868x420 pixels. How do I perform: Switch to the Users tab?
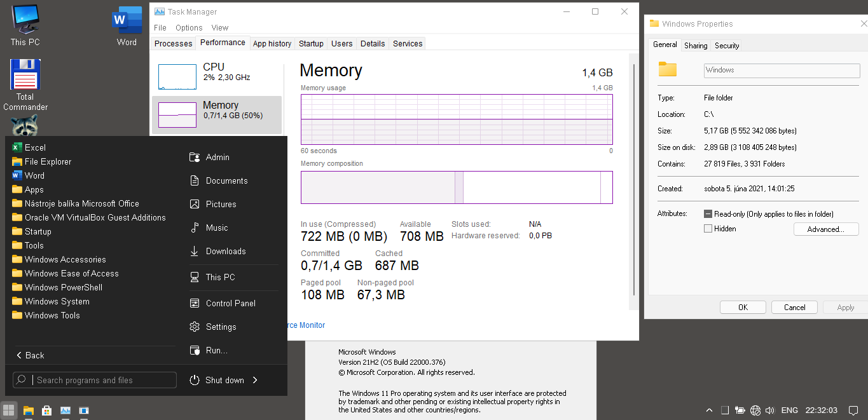tap(342, 44)
